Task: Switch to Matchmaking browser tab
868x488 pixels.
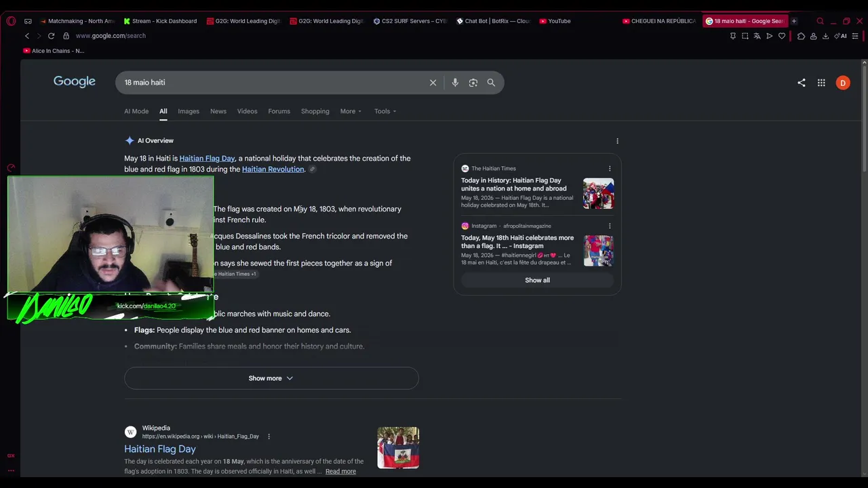Action: [x=77, y=21]
